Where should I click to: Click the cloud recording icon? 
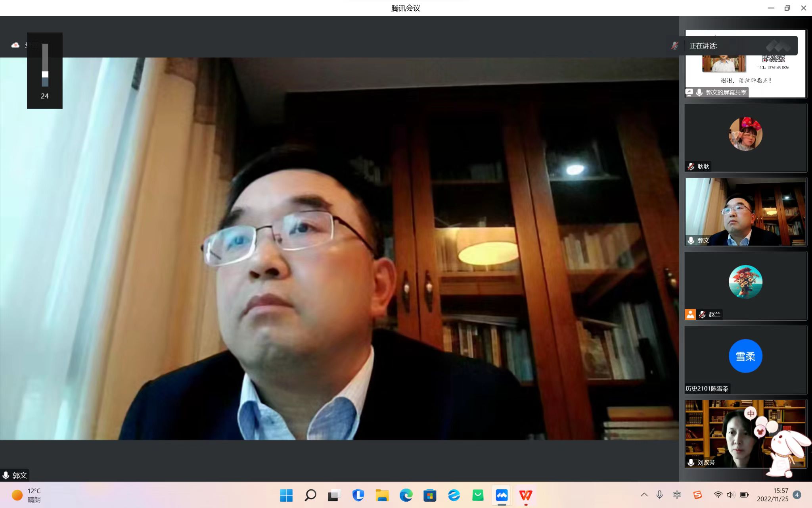15,45
